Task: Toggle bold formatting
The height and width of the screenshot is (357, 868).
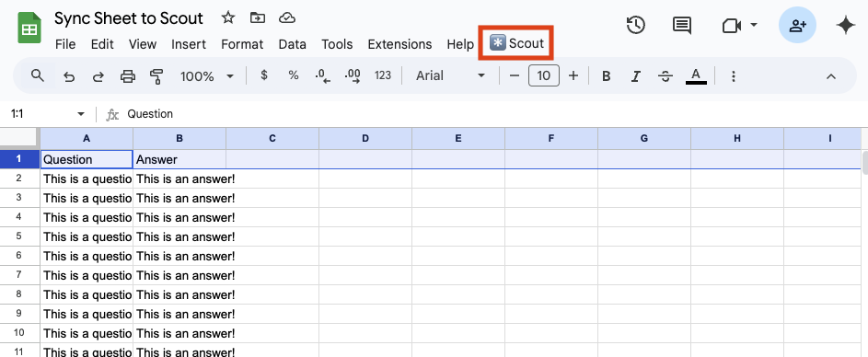Action: (x=607, y=76)
